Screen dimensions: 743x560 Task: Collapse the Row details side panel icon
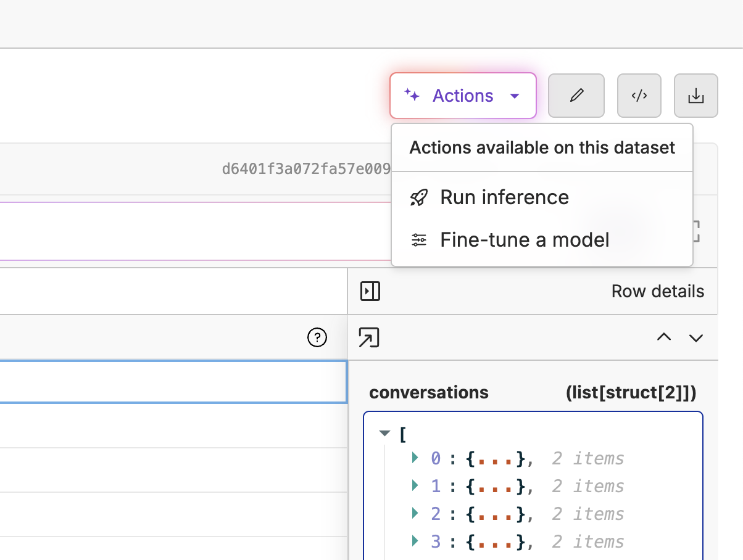click(x=370, y=291)
